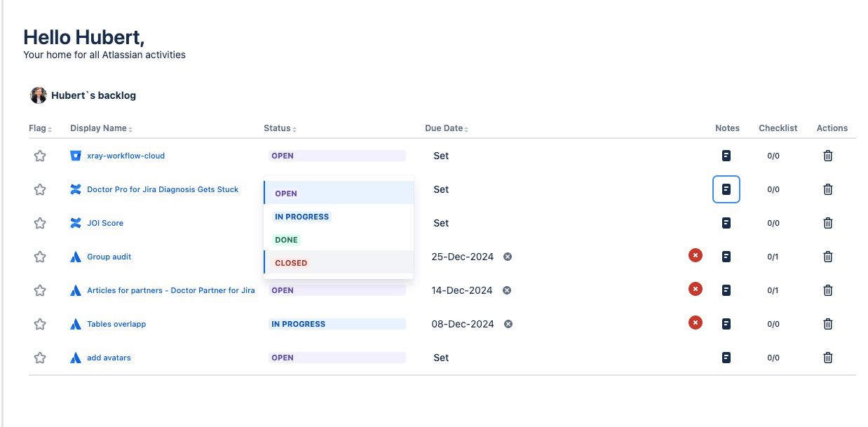Open notes for Doctor Pro for Jira row
Image resolution: width=868 pixels, height=427 pixels.
726,189
